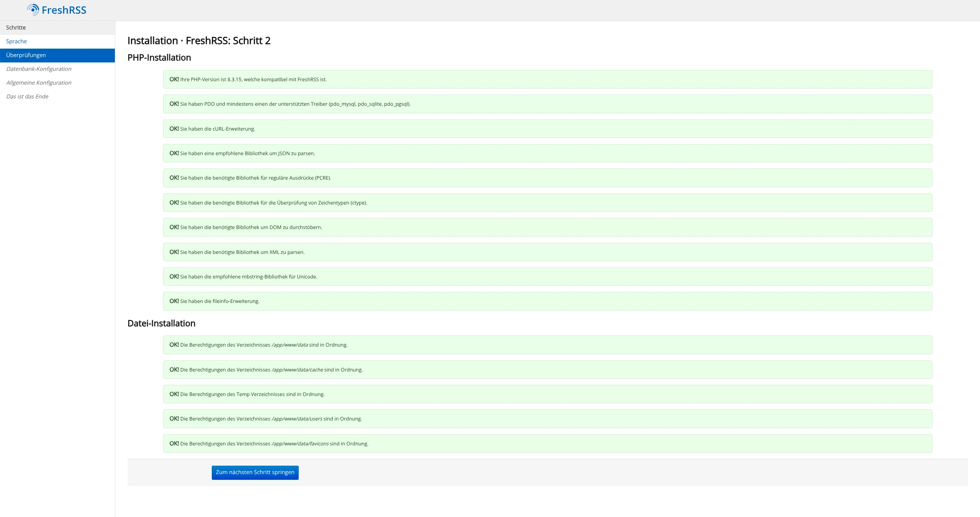Click the PCRE regular expressions message
Screen dimensions: 980x517
[548, 178]
